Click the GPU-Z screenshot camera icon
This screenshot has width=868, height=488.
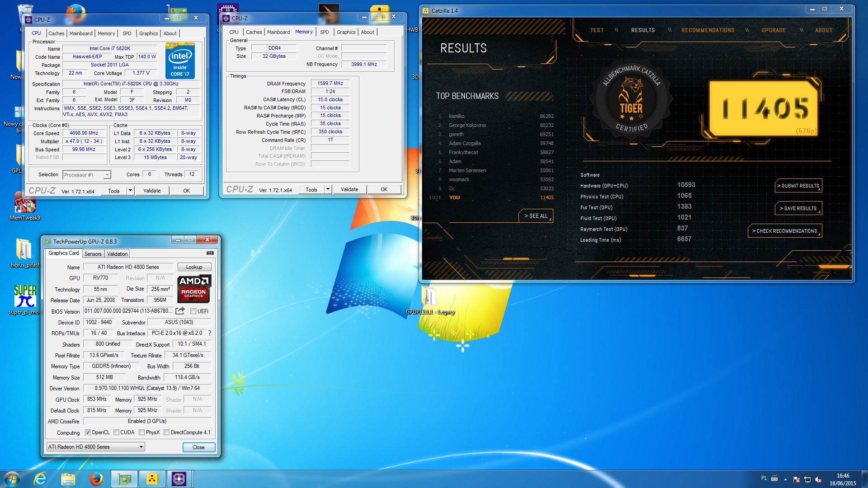(210, 253)
